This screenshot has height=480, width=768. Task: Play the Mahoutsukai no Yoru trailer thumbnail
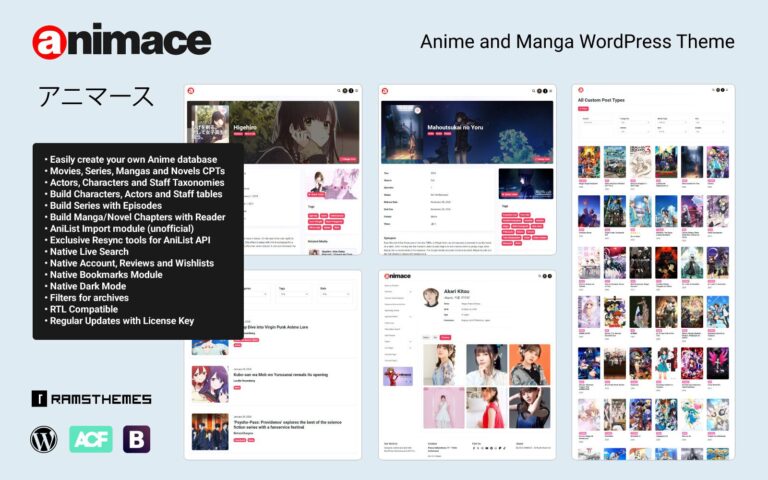click(x=526, y=184)
